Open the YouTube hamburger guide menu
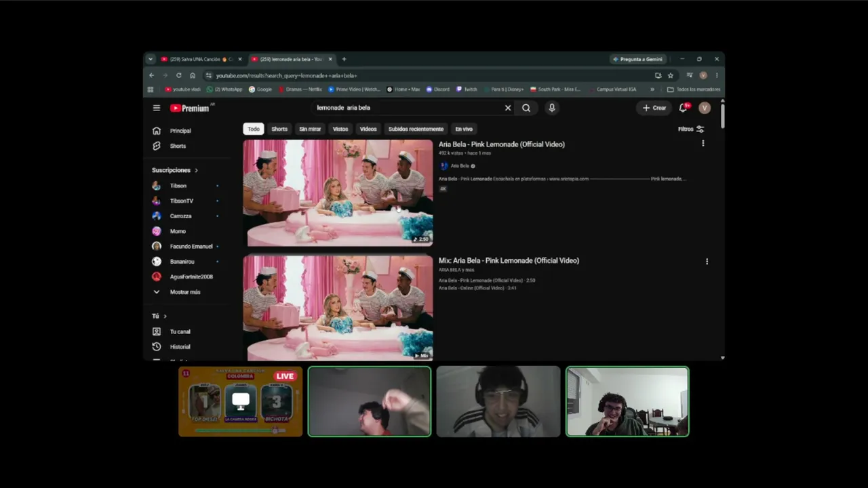The width and height of the screenshot is (868, 488). (x=157, y=108)
